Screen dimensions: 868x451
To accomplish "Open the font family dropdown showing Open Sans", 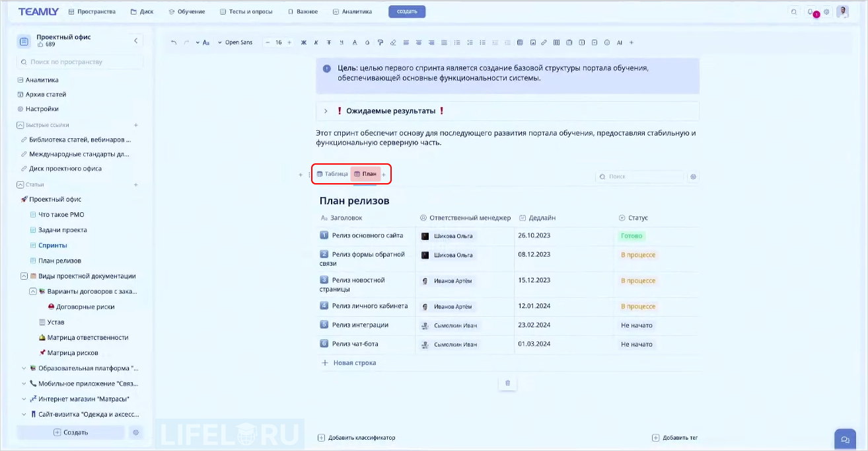I will (x=238, y=42).
